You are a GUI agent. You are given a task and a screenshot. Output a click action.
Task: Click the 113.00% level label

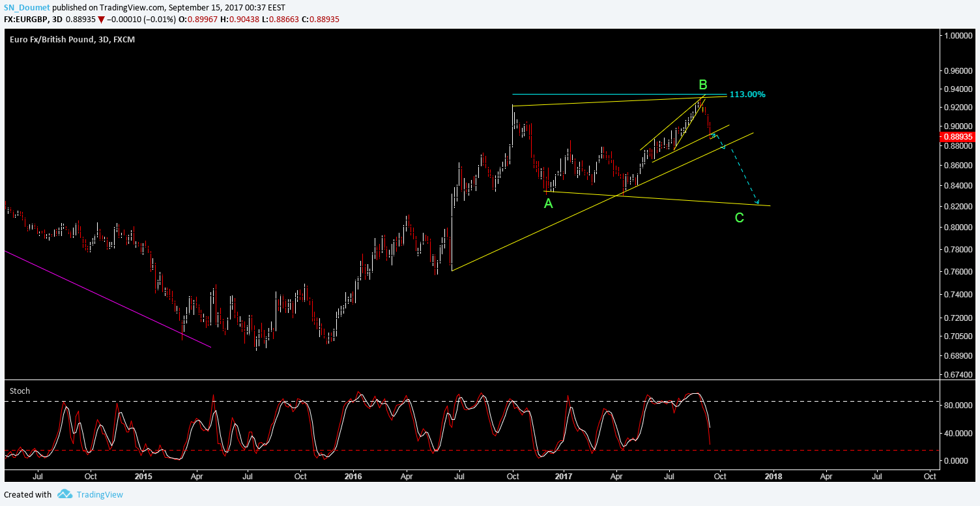pos(747,95)
